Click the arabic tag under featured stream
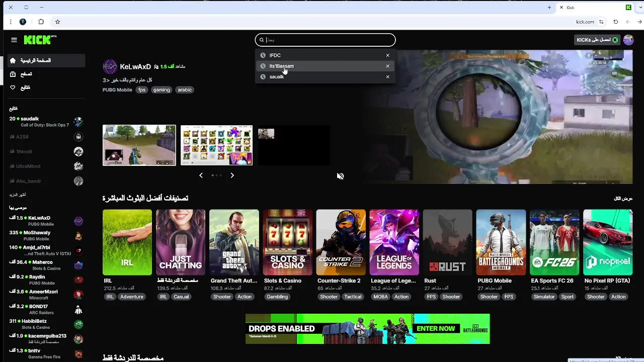The height and width of the screenshot is (362, 644). (x=185, y=90)
